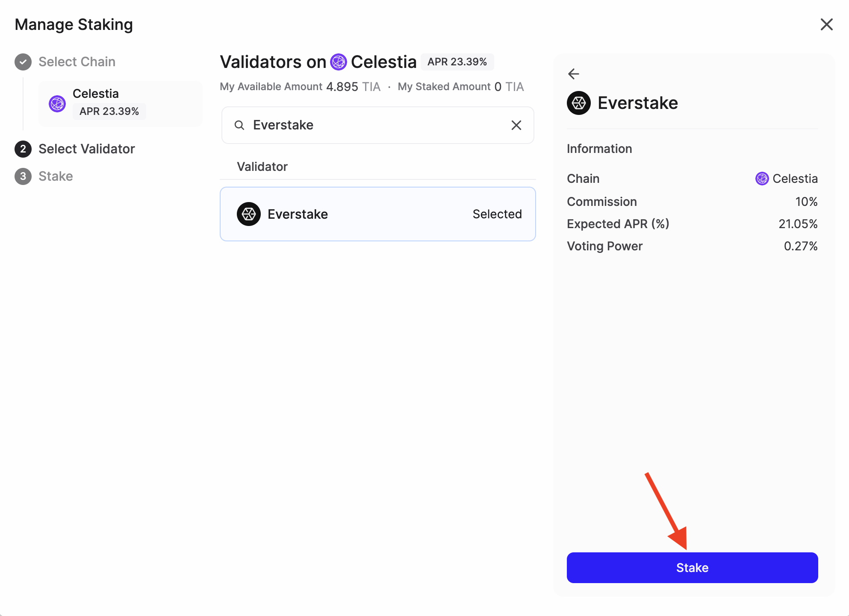Click the search magnifier icon
The width and height of the screenshot is (849, 616).
(x=239, y=125)
